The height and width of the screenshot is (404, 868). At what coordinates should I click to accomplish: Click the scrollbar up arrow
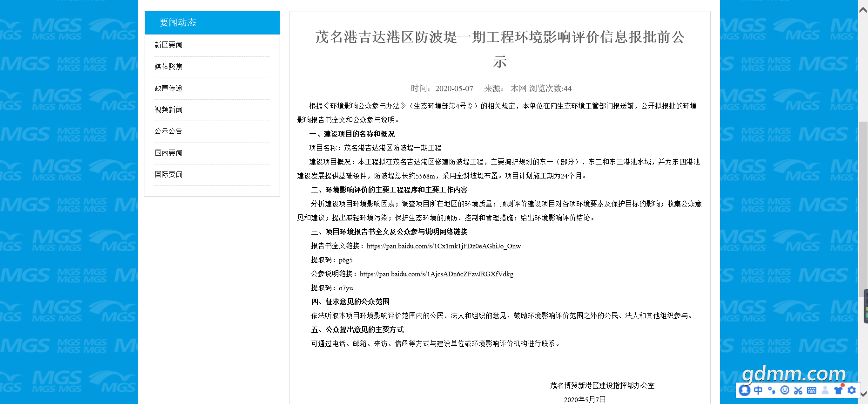click(x=863, y=10)
